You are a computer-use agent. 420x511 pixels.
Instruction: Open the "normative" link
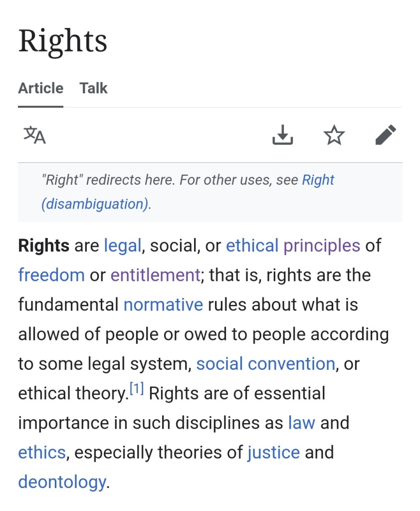point(163,304)
